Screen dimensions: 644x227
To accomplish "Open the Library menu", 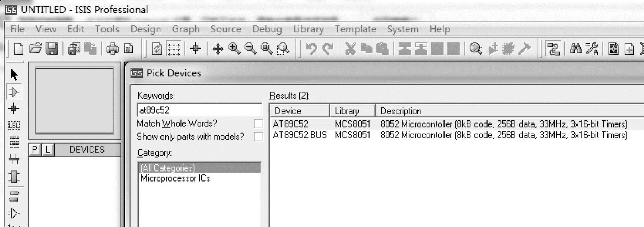I will (308, 29).
